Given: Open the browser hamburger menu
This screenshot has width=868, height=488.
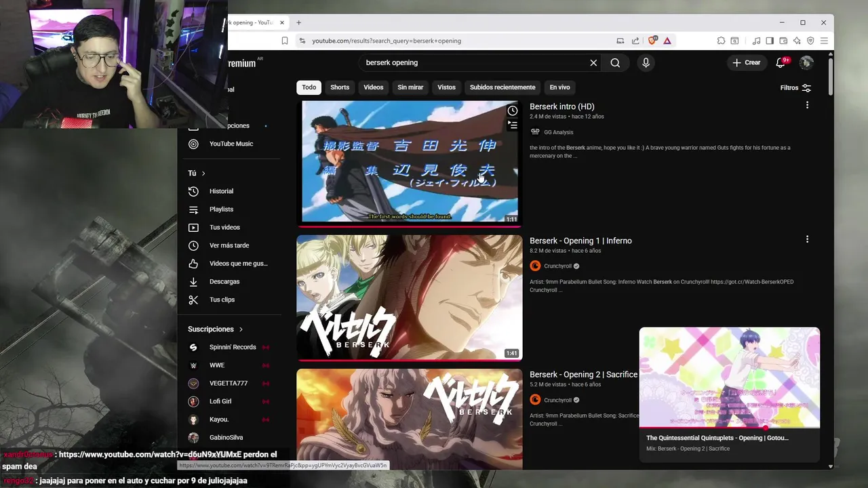Looking at the screenshot, I should coord(824,41).
